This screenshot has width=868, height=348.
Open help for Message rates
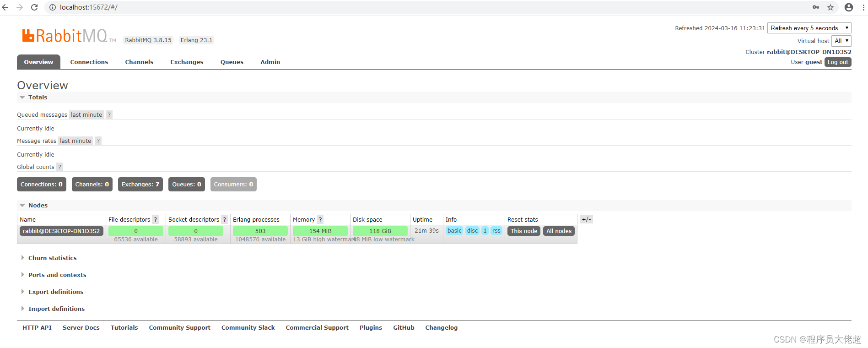[x=98, y=141]
